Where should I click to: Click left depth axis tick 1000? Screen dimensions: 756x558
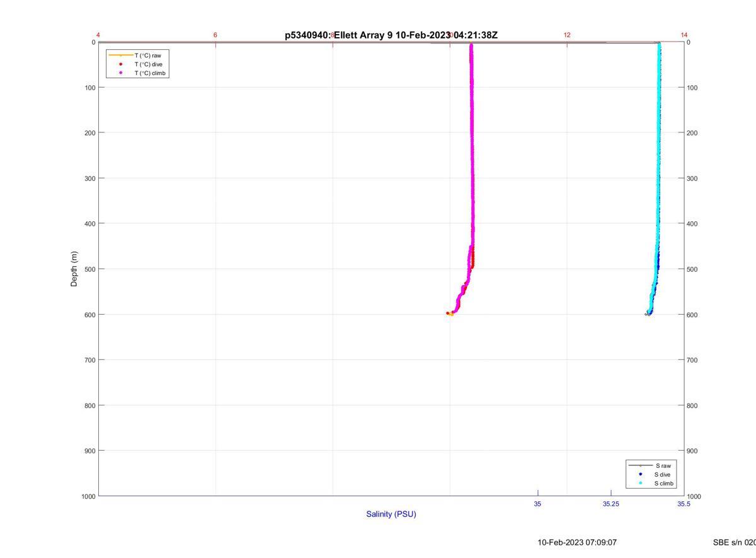pos(88,496)
